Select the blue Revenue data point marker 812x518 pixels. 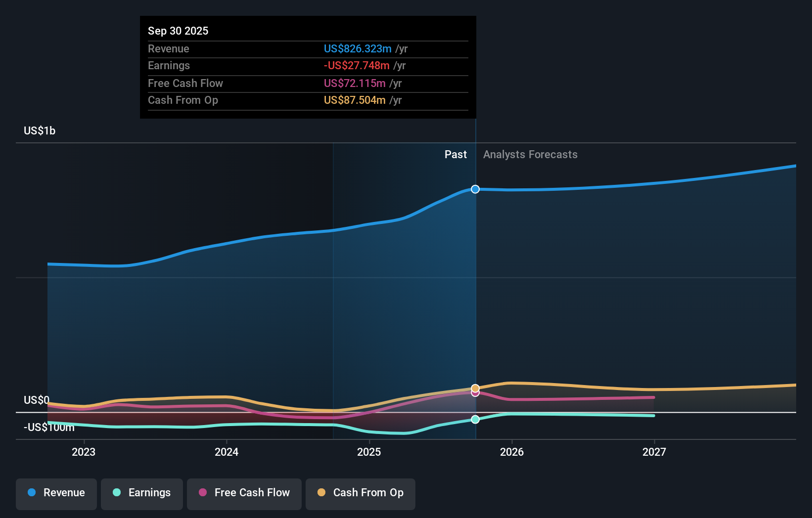475,189
